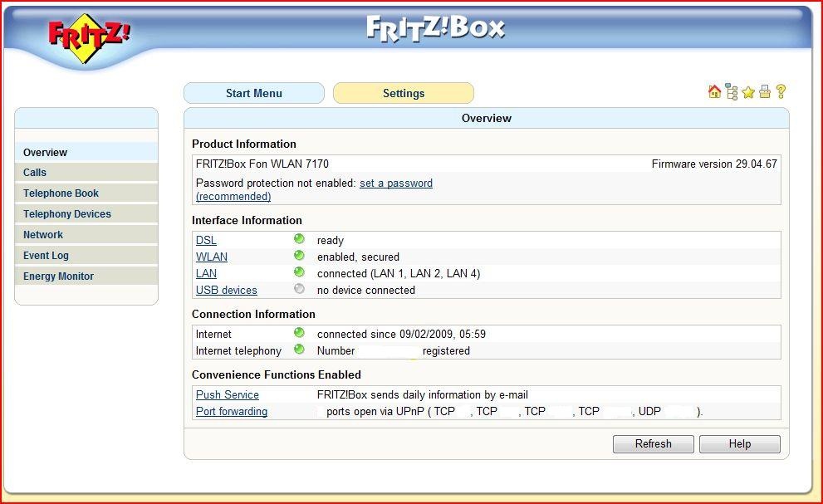The height and width of the screenshot is (504, 823).
Task: Click 'connected since 09/02/2009, 05:59' text
Action: [x=401, y=334]
